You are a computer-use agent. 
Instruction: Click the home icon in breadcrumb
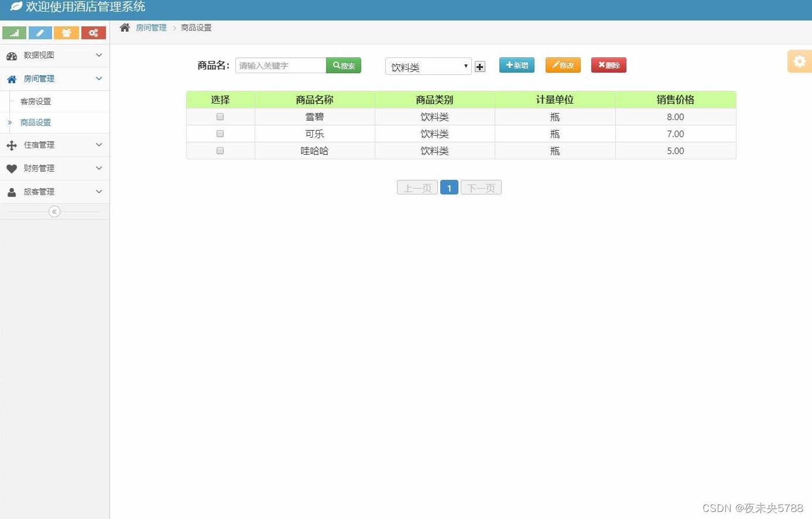point(125,28)
